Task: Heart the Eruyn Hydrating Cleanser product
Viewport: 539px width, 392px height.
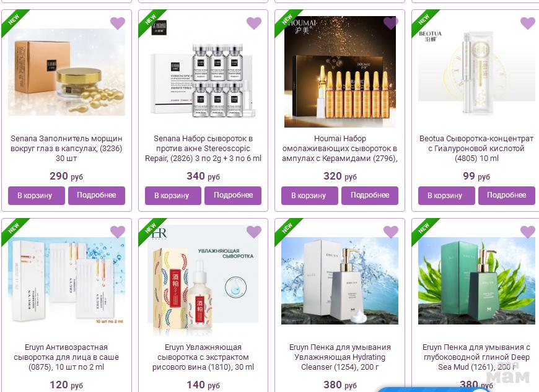Action: (390, 232)
